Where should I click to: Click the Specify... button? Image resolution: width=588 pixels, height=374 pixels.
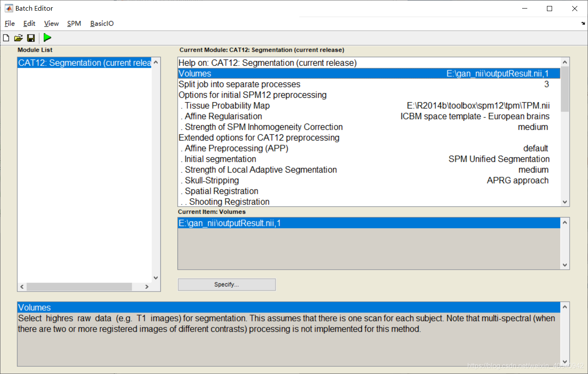pos(227,285)
